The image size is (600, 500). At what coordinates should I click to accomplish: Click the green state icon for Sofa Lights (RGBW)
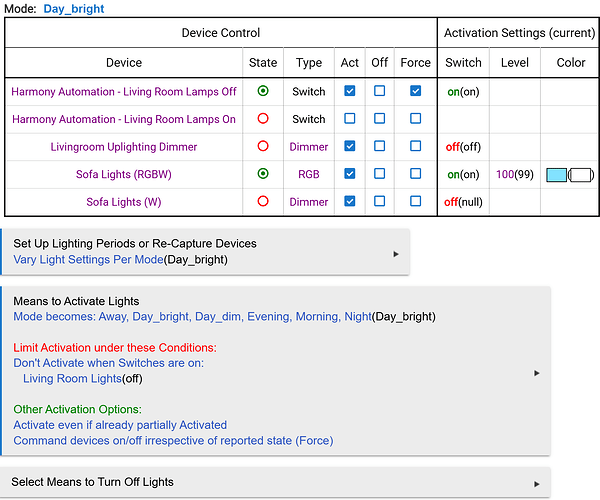[x=263, y=174]
